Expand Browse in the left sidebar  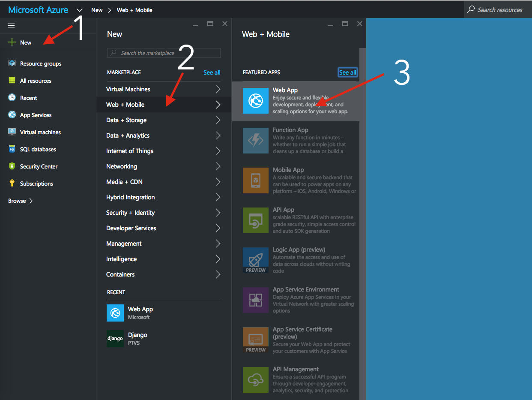point(21,201)
